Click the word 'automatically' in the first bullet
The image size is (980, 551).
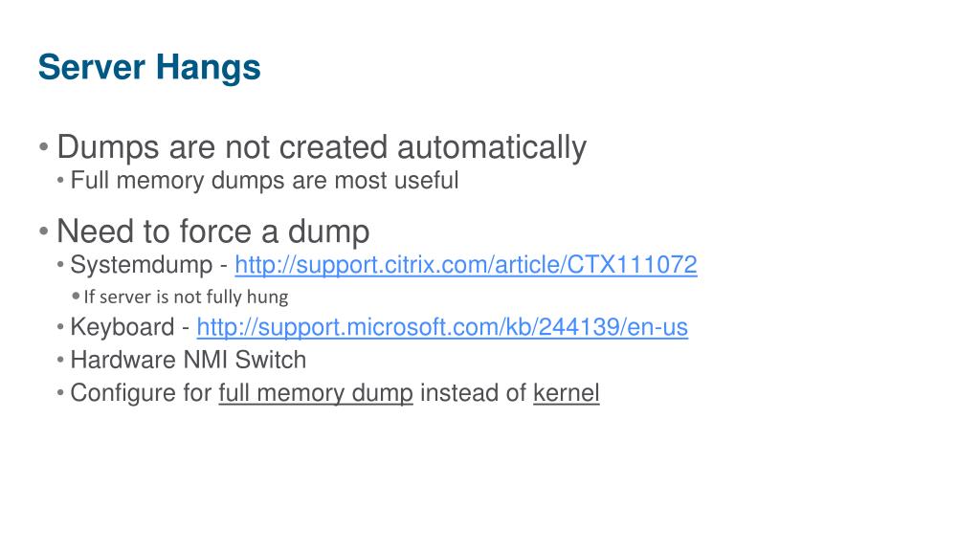click(492, 148)
